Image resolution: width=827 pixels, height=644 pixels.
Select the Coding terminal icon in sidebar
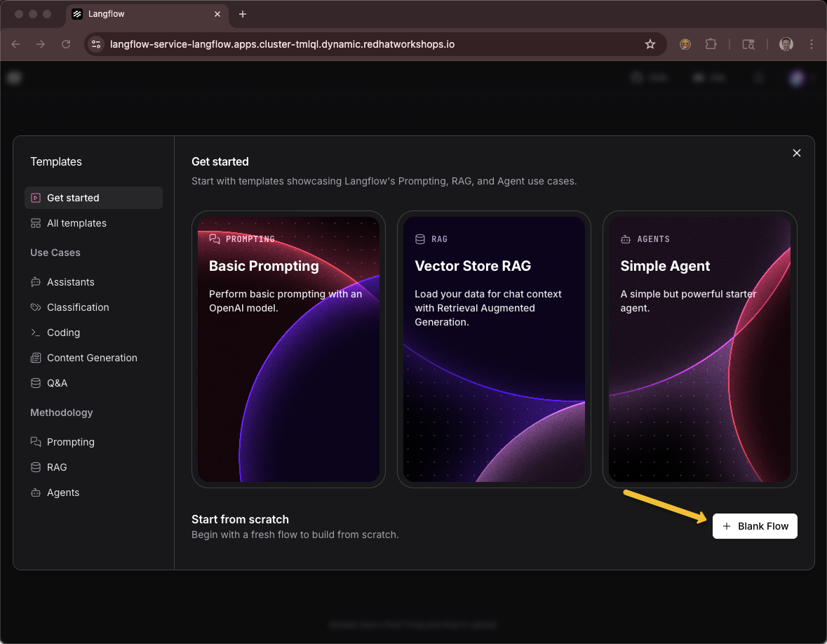(36, 333)
